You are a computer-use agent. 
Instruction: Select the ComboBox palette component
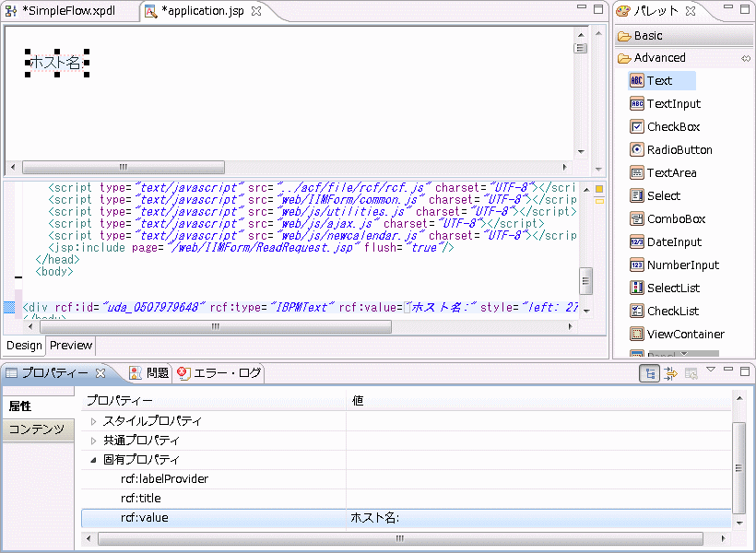(667, 218)
